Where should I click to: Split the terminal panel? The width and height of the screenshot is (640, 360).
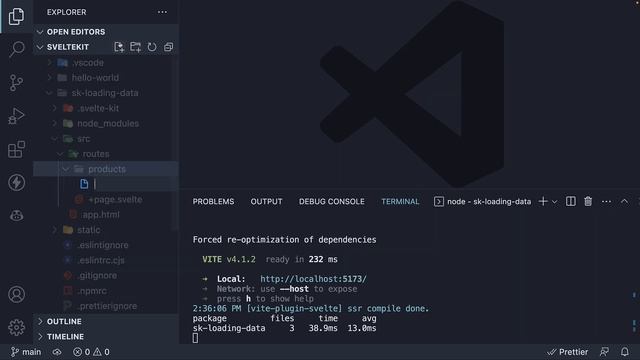pos(571,201)
